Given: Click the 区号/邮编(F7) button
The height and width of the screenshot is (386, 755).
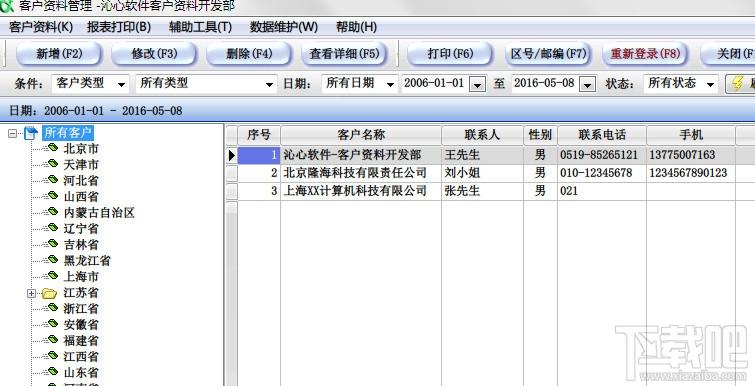Looking at the screenshot, I should (x=548, y=53).
